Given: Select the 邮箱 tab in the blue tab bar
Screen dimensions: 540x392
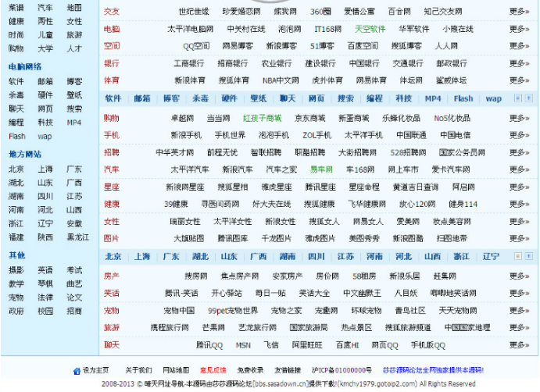Looking at the screenshot, I should coord(142,98).
